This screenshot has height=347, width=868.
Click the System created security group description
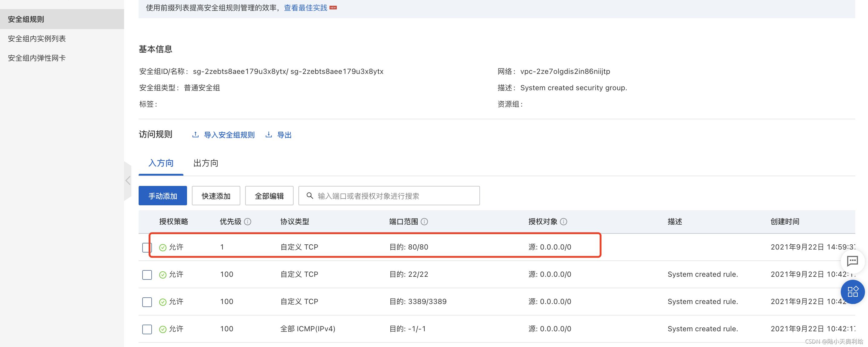(x=574, y=88)
